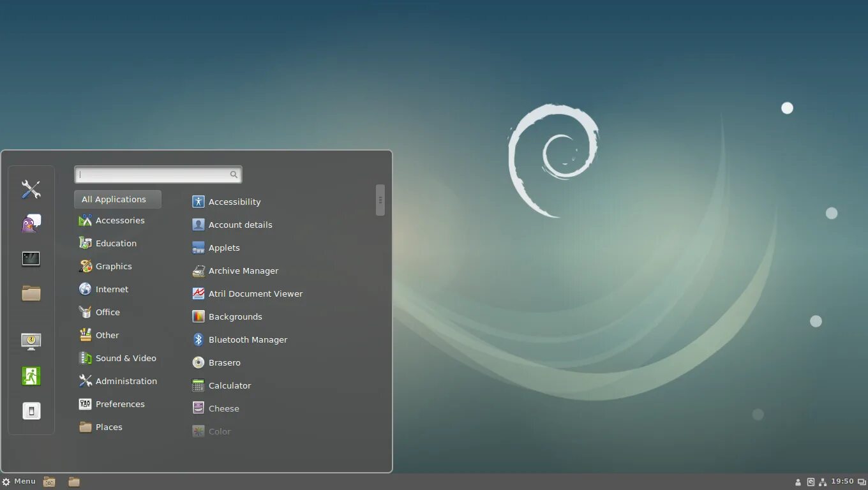
Task: Open the network connection tray icon
Action: [823, 482]
